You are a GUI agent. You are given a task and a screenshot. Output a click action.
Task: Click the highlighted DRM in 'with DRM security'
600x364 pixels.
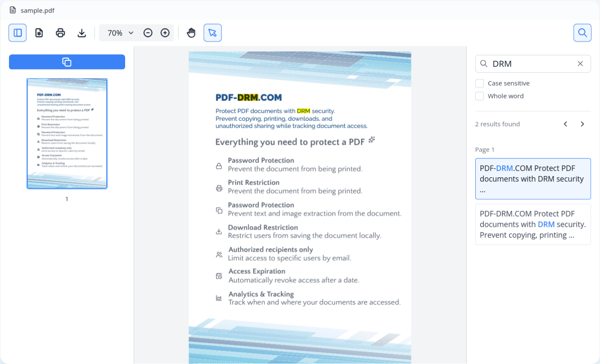[x=303, y=111]
